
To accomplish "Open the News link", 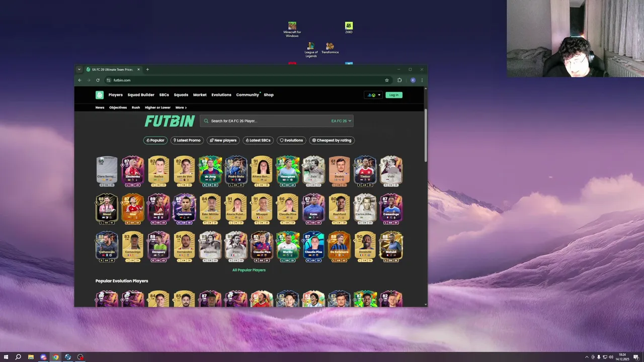I will pyautogui.click(x=100, y=108).
